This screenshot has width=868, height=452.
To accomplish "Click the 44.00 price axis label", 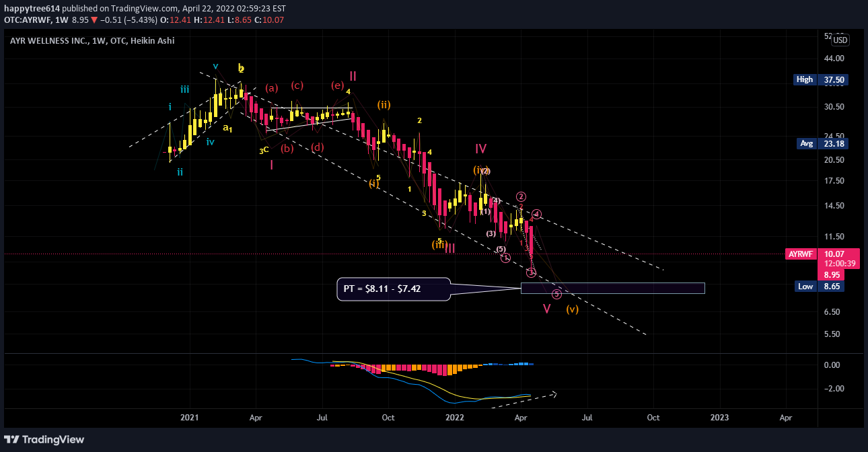I will click(x=834, y=59).
